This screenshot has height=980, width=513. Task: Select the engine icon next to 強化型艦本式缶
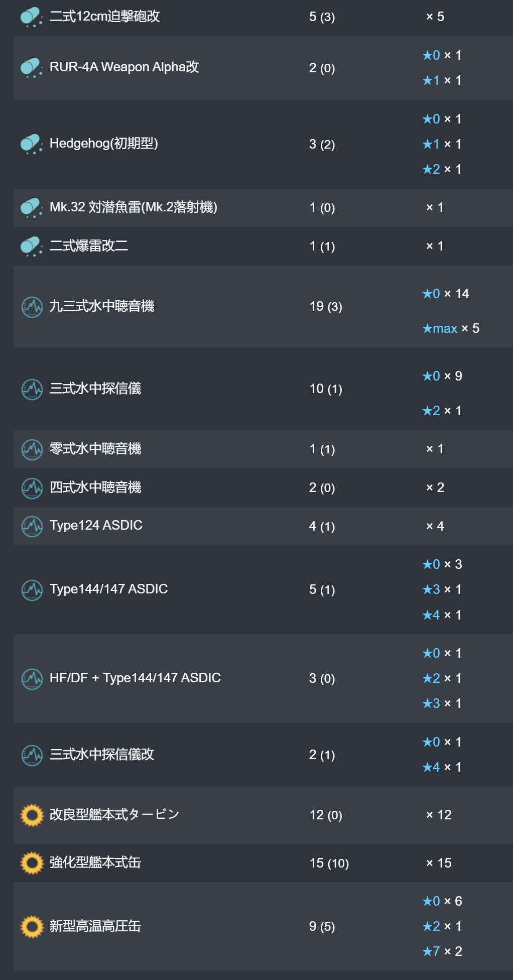tap(32, 863)
